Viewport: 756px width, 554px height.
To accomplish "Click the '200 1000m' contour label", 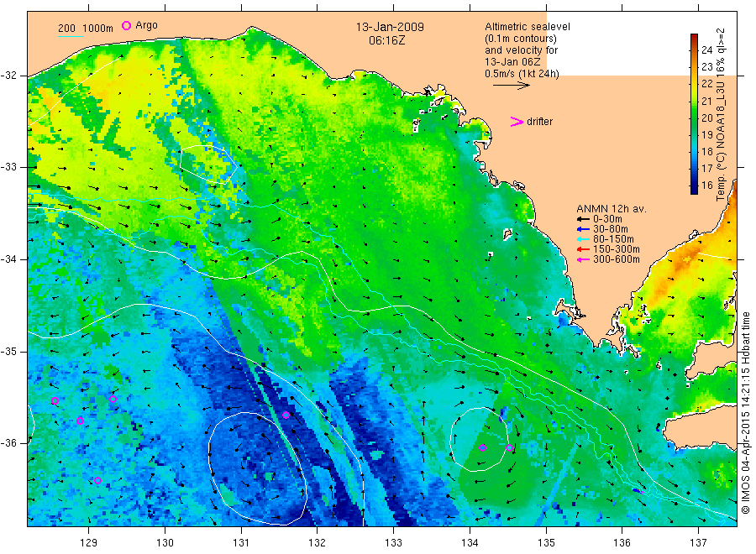I will pos(86,29).
